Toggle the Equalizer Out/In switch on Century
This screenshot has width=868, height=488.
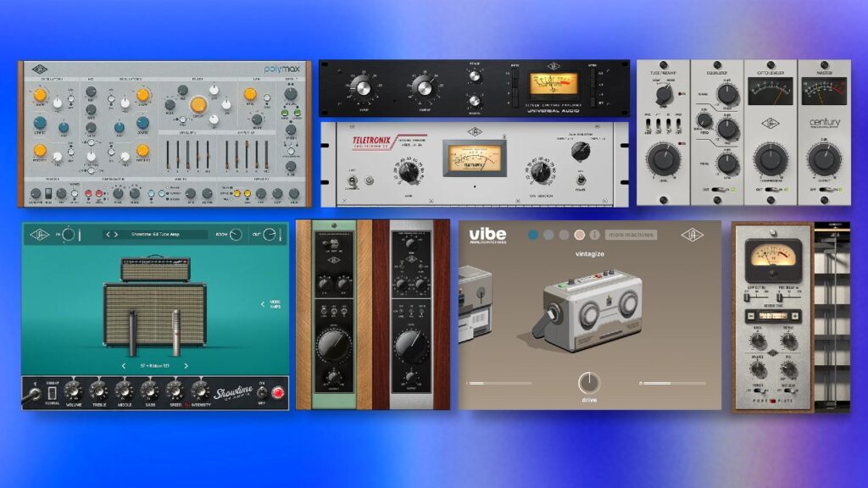click(x=718, y=190)
